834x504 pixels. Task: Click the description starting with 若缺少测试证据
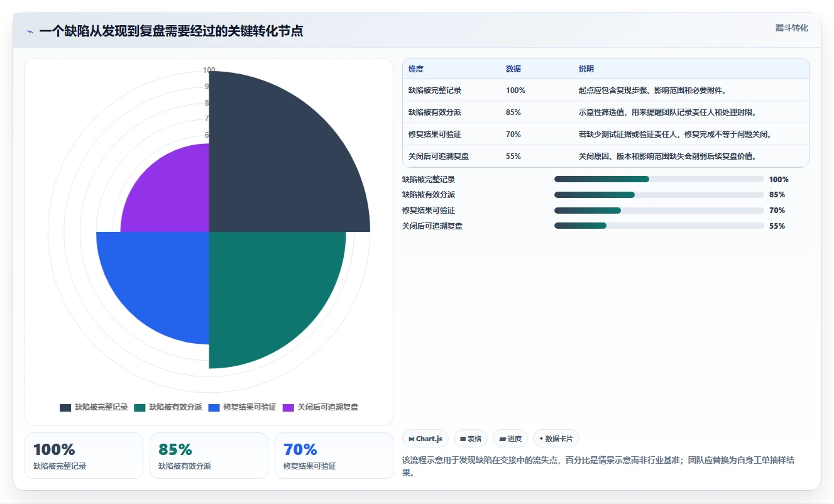[x=675, y=134]
